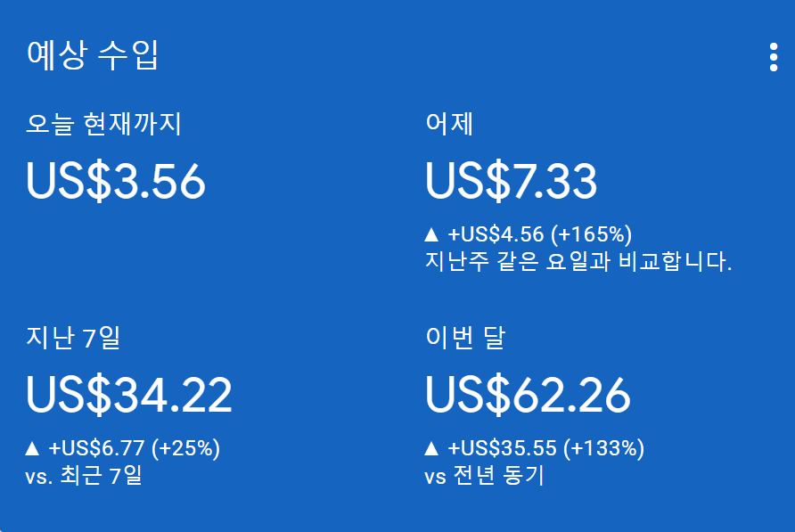The image size is (795, 532).
Task: Select the US$34.22 seven-day earnings total
Action: click(x=129, y=395)
